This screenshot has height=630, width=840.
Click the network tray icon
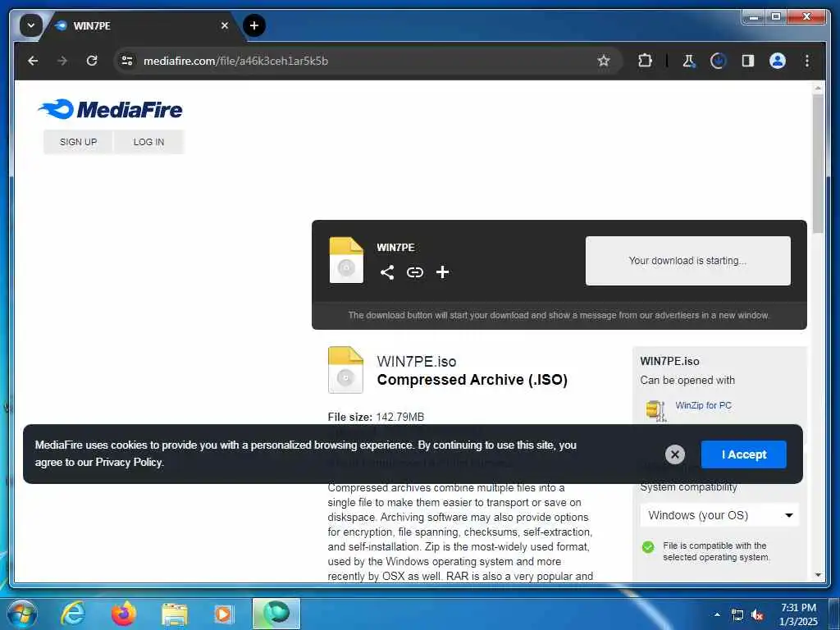tap(737, 615)
